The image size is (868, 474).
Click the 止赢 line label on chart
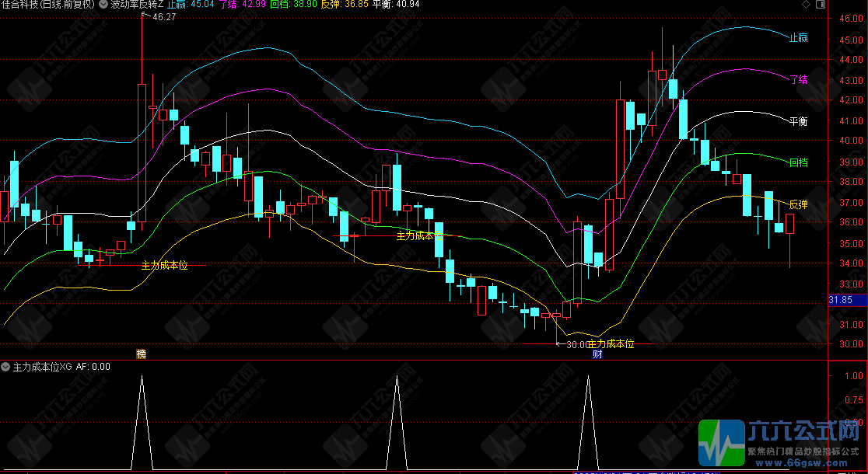pyautogui.click(x=798, y=37)
